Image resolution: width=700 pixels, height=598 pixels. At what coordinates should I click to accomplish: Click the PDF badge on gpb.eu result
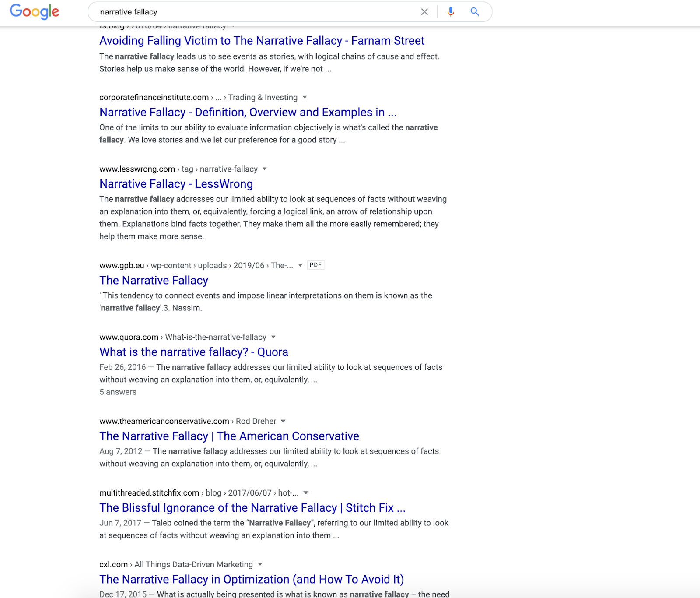316,265
